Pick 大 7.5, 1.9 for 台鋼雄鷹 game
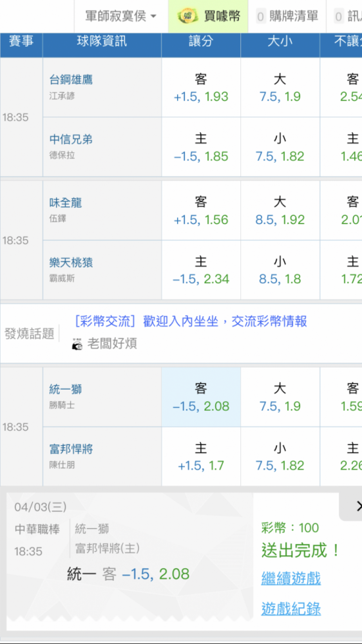Screen dimensions: 362x644 point(280,88)
